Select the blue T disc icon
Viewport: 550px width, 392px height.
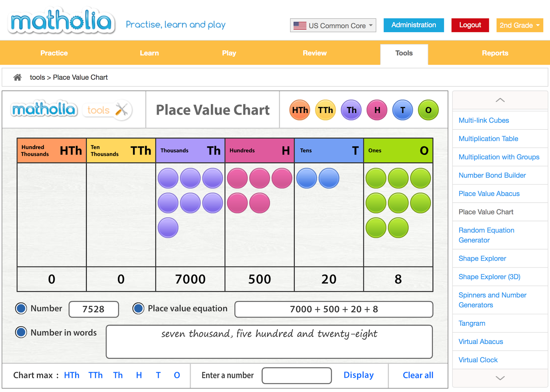[x=403, y=110]
